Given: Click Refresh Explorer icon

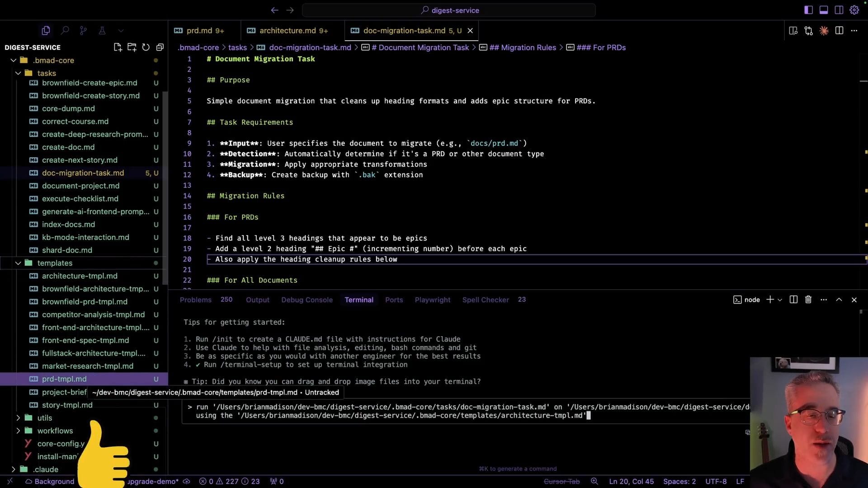Looking at the screenshot, I should (146, 47).
